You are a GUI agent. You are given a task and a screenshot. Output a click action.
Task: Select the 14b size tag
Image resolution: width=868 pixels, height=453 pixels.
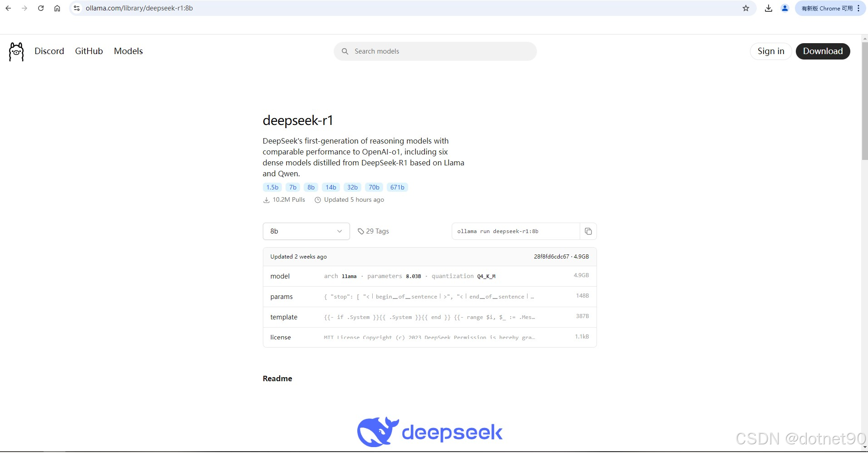[331, 187]
